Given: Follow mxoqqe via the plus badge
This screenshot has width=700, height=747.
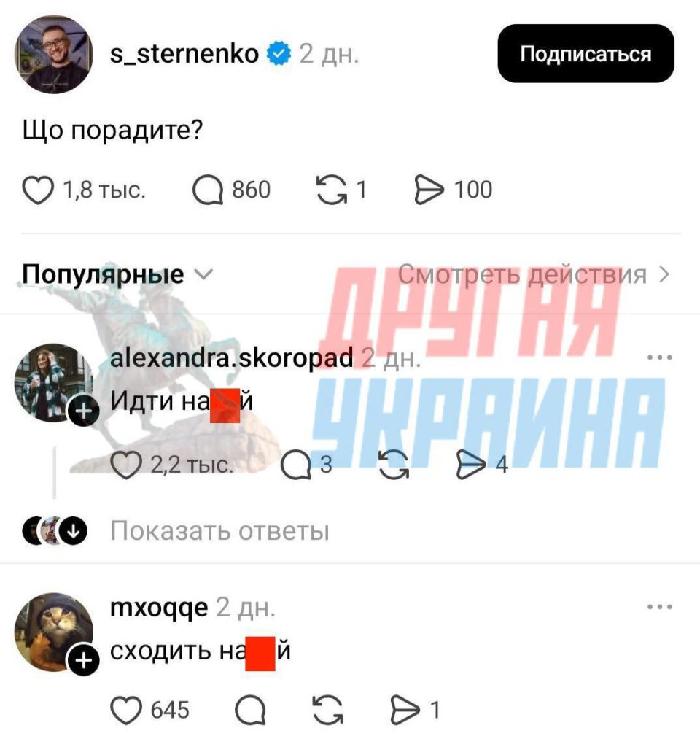Looking at the screenshot, I should 84,661.
